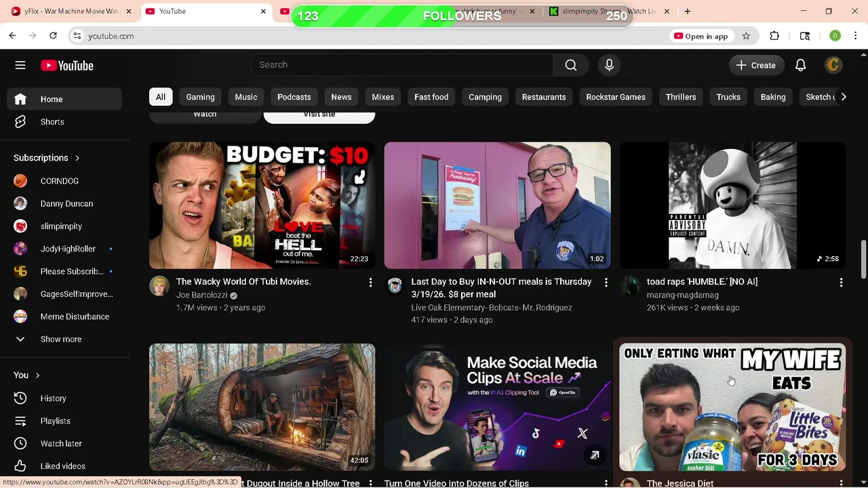Open Danny Duncan subscription channel
Screen dimensions: 868x488
[65, 203]
